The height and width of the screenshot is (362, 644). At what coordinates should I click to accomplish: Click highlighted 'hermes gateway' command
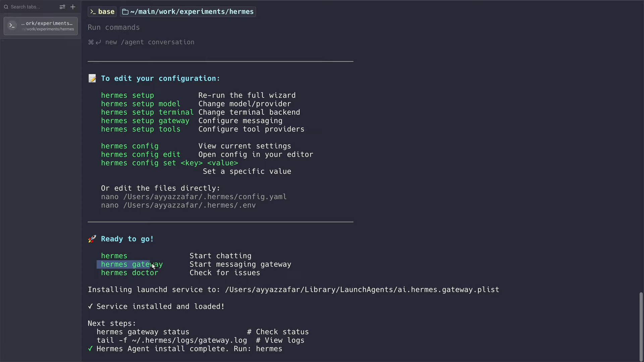tap(132, 264)
